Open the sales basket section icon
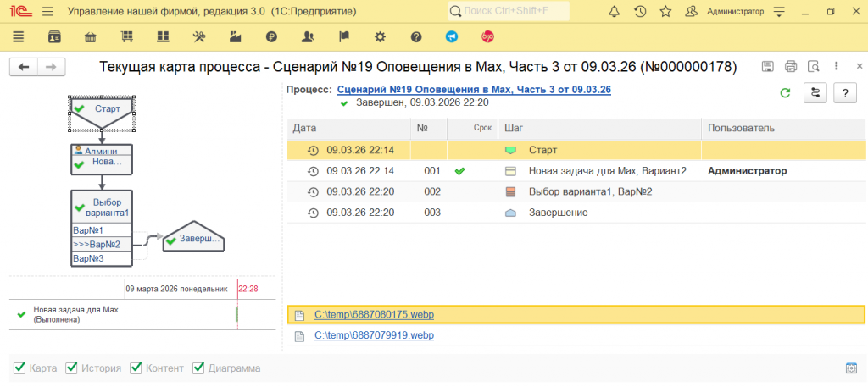 (90, 37)
